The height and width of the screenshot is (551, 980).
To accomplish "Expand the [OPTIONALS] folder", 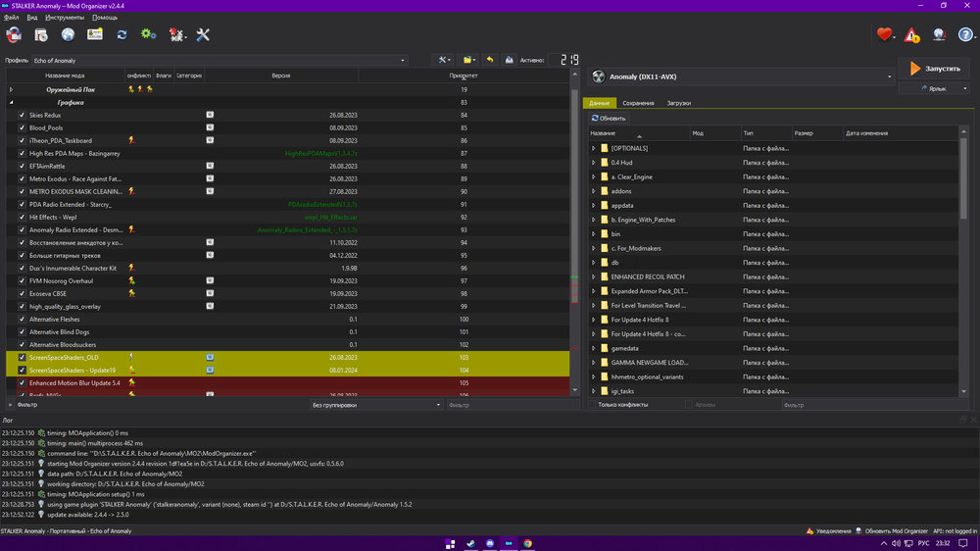I will pos(594,148).
